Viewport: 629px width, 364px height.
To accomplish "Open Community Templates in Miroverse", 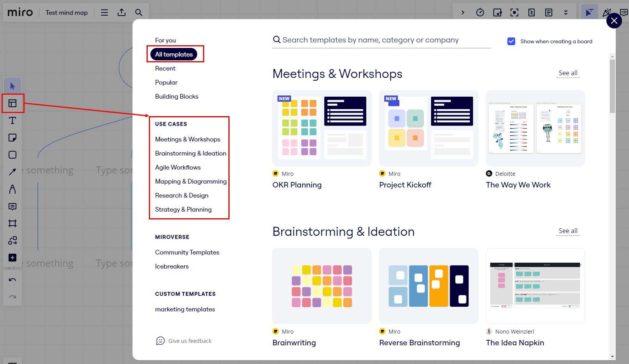I will click(187, 252).
